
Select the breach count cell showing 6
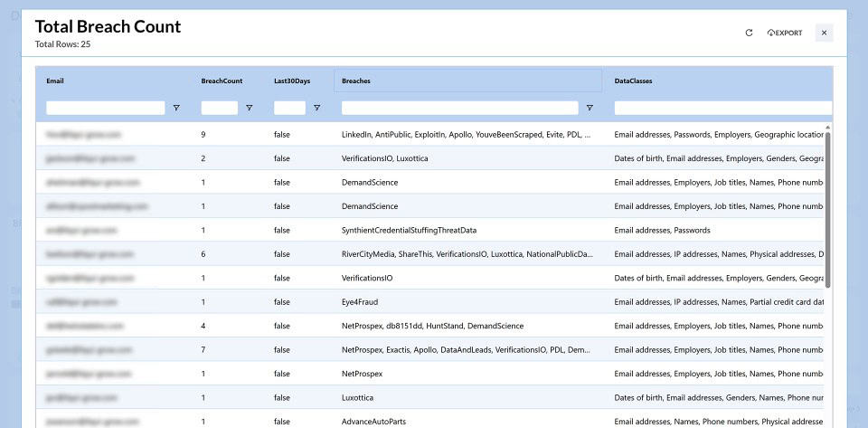(x=203, y=254)
